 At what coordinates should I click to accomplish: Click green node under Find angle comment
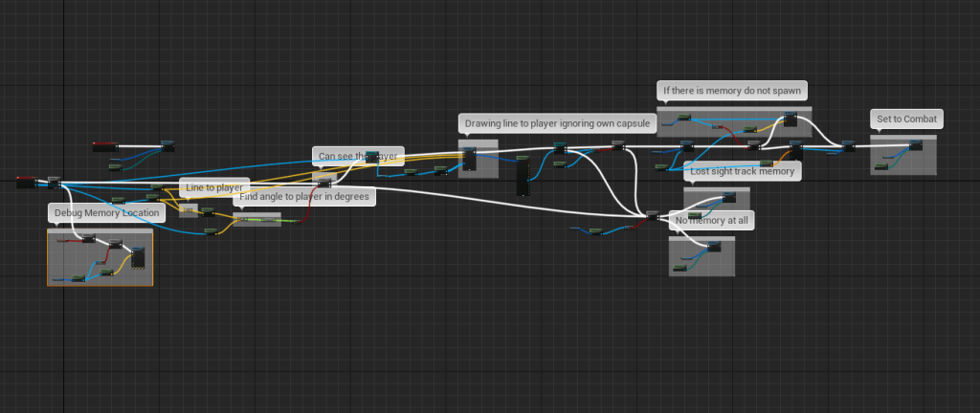tap(258, 221)
